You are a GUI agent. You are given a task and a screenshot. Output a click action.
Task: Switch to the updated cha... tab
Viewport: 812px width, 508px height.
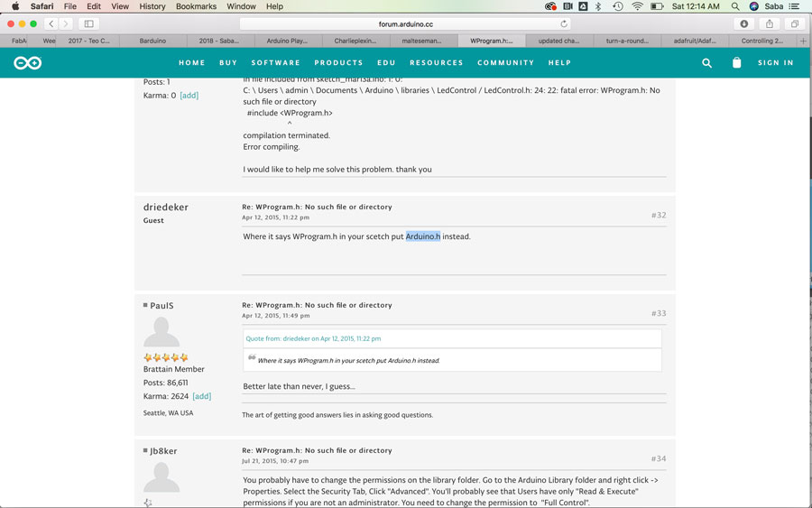tap(558, 41)
